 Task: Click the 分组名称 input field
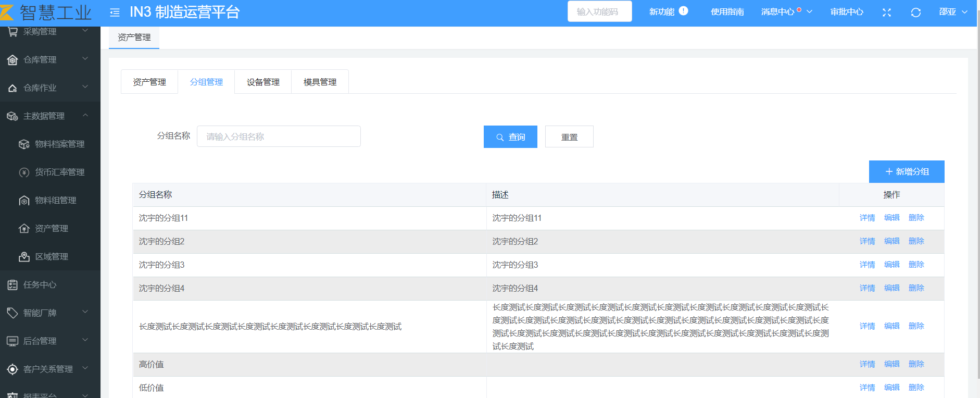279,136
